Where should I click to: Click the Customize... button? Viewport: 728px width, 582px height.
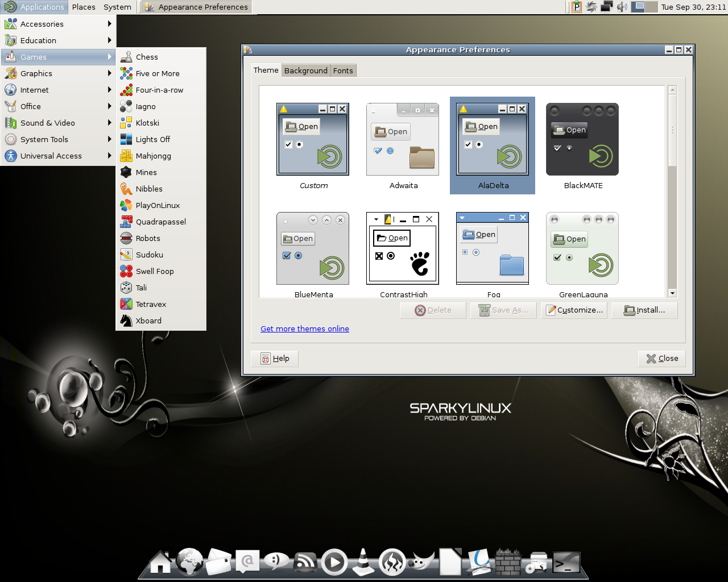[574, 310]
